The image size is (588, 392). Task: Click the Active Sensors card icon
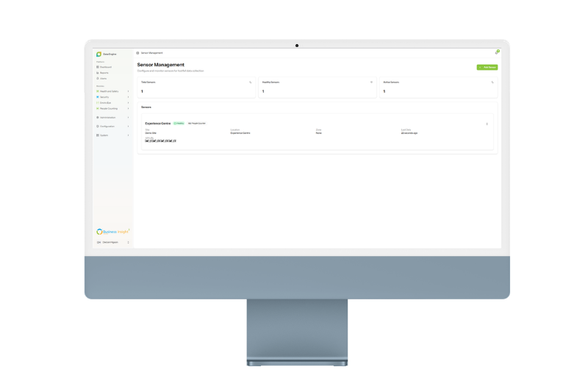click(x=492, y=82)
